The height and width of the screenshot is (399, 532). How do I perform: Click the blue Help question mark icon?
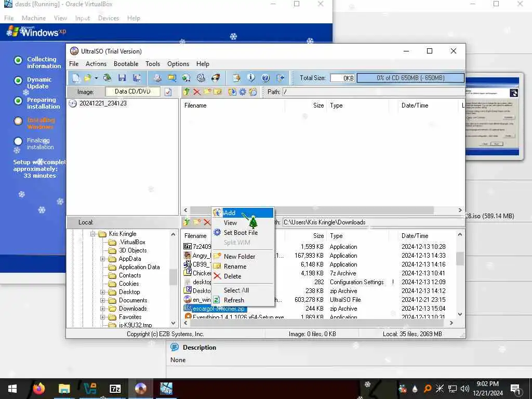click(265, 78)
